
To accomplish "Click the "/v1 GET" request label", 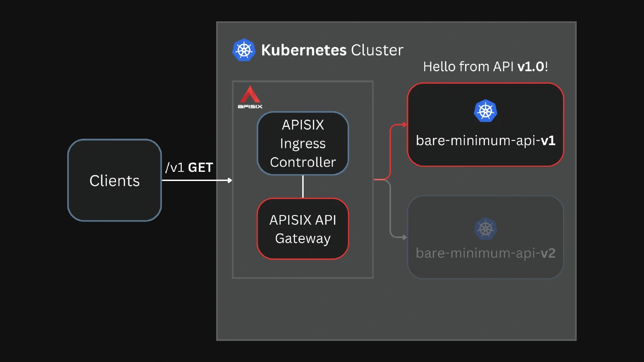I will tap(189, 168).
